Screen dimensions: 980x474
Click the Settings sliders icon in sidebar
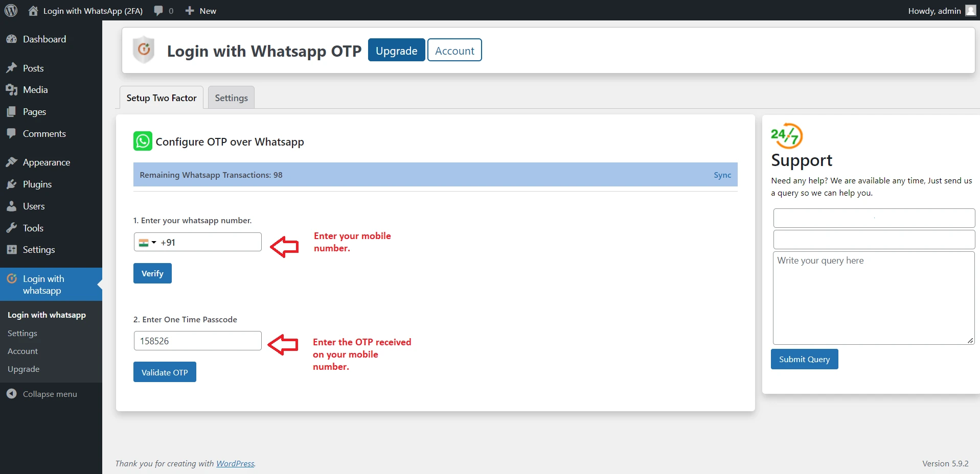pos(12,250)
